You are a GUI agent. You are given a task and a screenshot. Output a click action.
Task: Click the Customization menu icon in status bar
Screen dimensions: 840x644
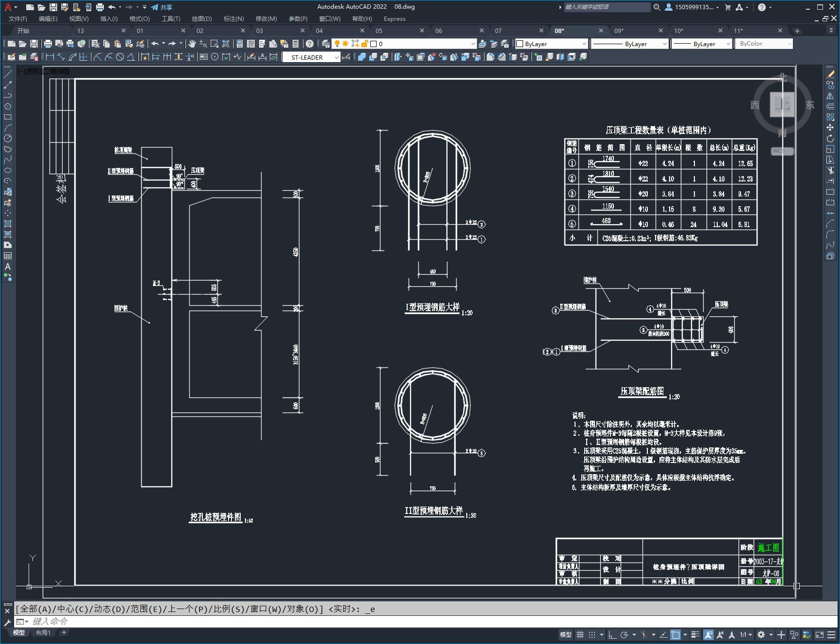pyautogui.click(x=832, y=634)
